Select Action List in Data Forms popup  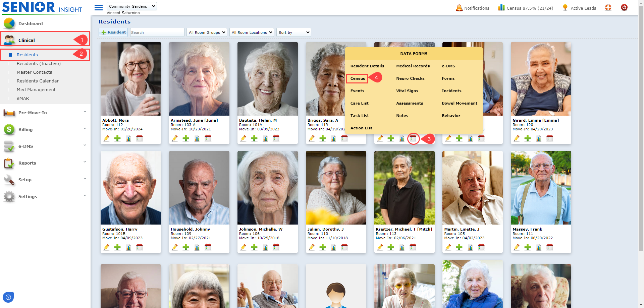pyautogui.click(x=361, y=128)
